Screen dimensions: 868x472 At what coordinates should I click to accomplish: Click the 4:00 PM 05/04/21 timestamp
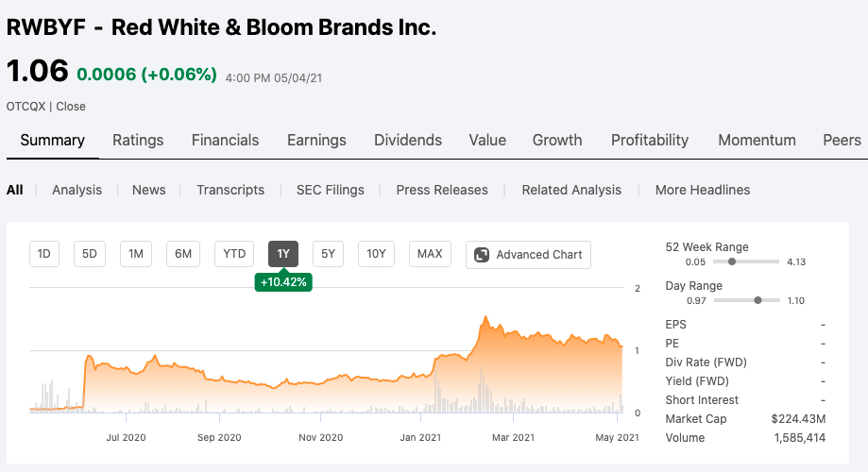tap(274, 78)
